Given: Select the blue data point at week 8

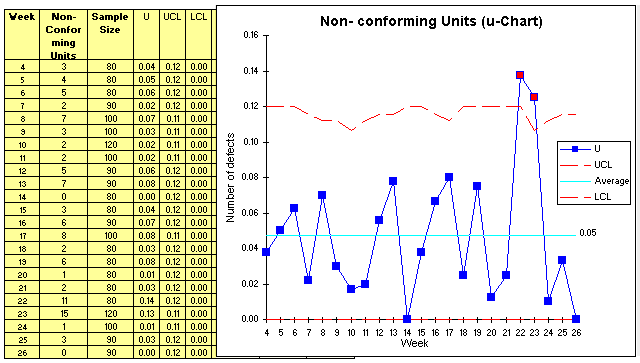Looking at the screenshot, I should [x=322, y=195].
